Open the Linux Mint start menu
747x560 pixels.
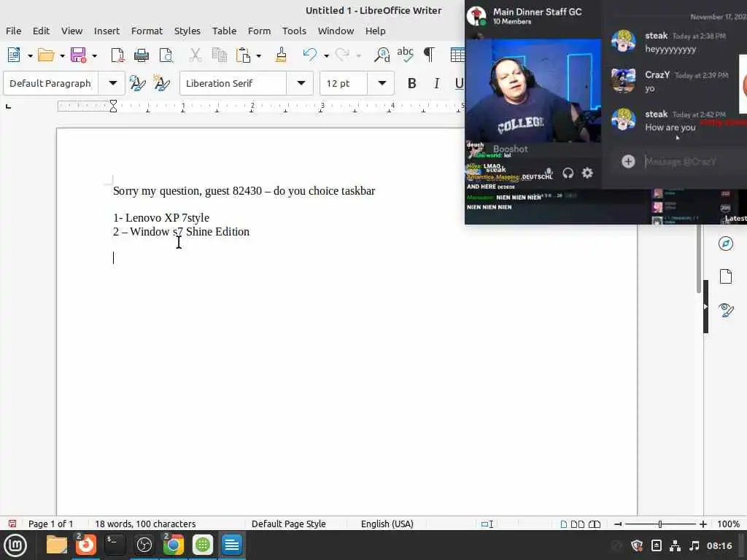15,545
